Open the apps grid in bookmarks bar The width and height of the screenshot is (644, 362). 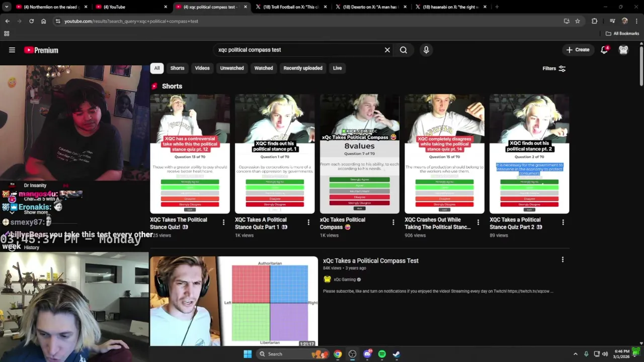pyautogui.click(x=7, y=34)
